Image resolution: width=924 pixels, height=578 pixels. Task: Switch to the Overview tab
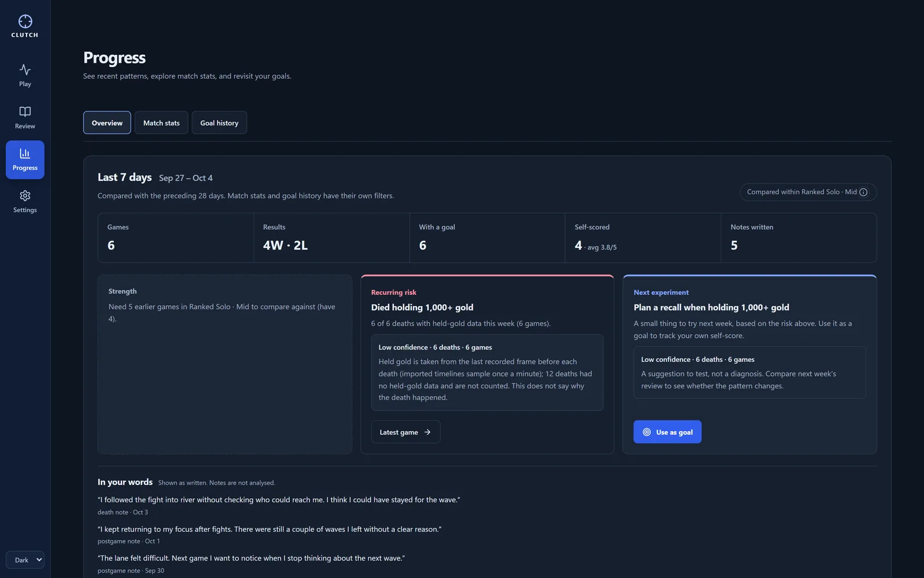click(107, 123)
